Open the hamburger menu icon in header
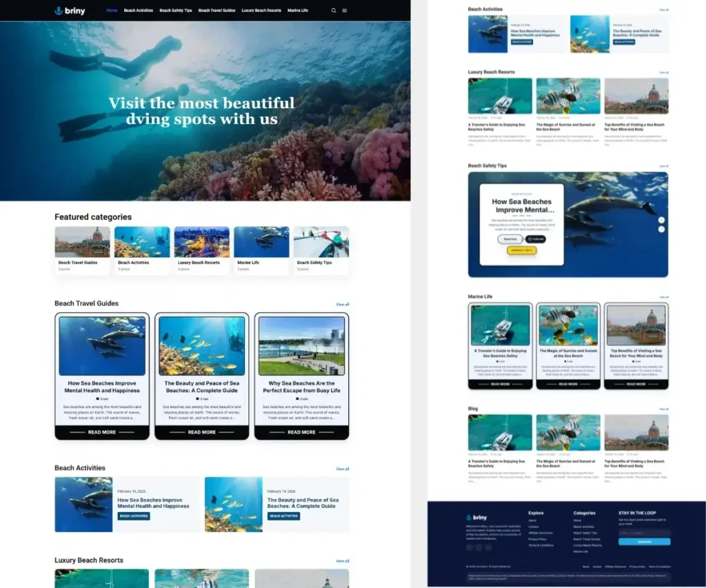 pyautogui.click(x=345, y=11)
